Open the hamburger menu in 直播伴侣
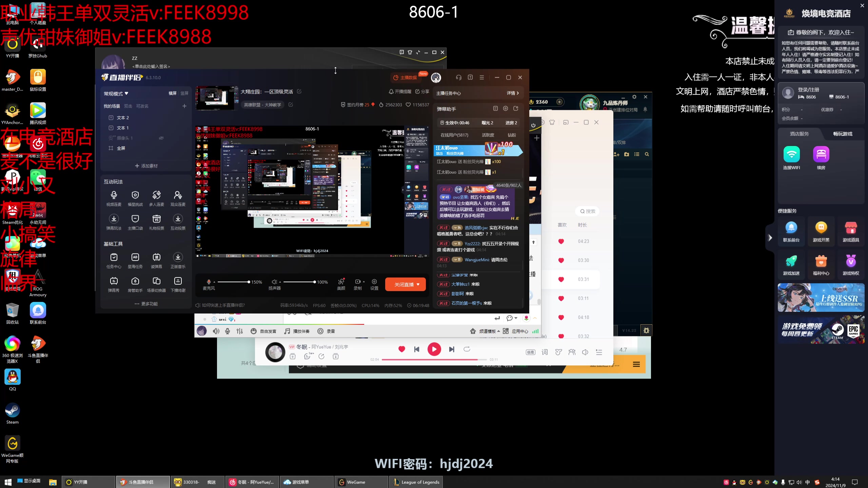Viewport: 868px width, 488px height. (x=481, y=78)
